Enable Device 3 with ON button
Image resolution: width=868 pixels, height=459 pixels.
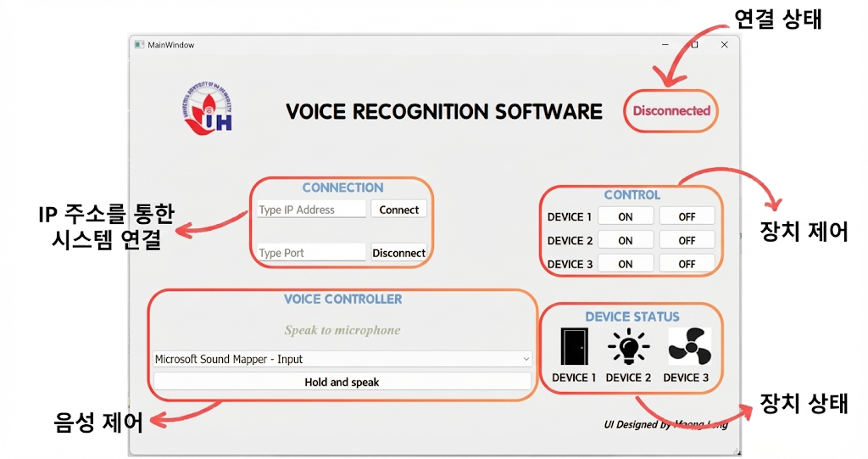pyautogui.click(x=626, y=264)
